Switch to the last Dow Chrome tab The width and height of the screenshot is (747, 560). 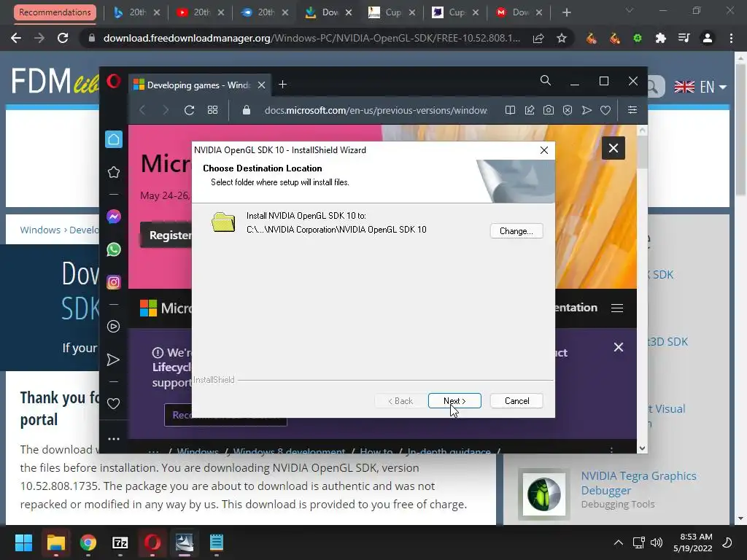519,12
